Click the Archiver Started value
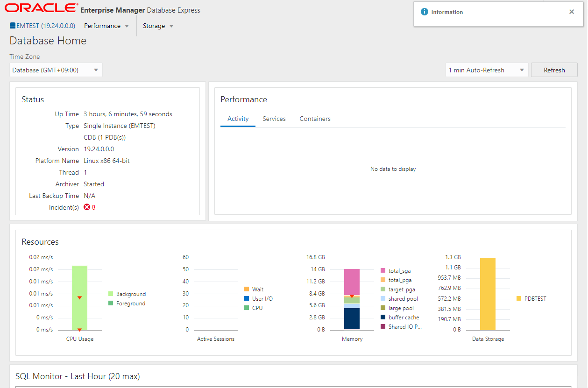Screen dimensions: 588x388 (x=94, y=184)
